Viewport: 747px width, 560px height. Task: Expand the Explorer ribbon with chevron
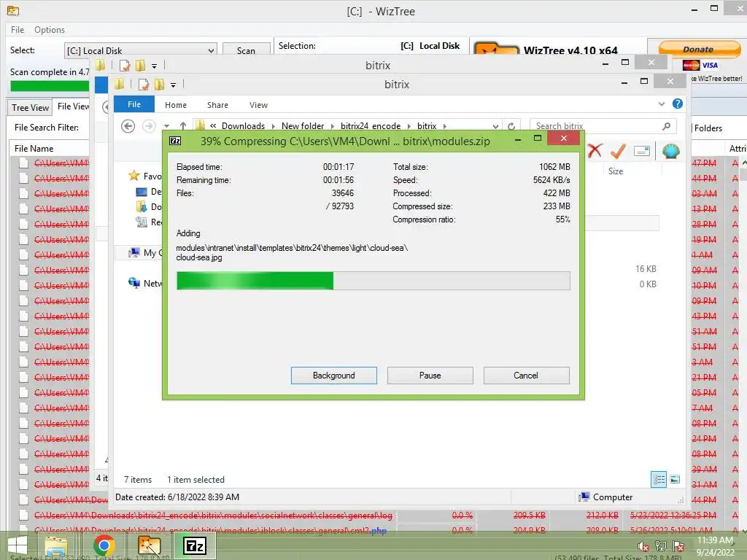[x=661, y=104]
